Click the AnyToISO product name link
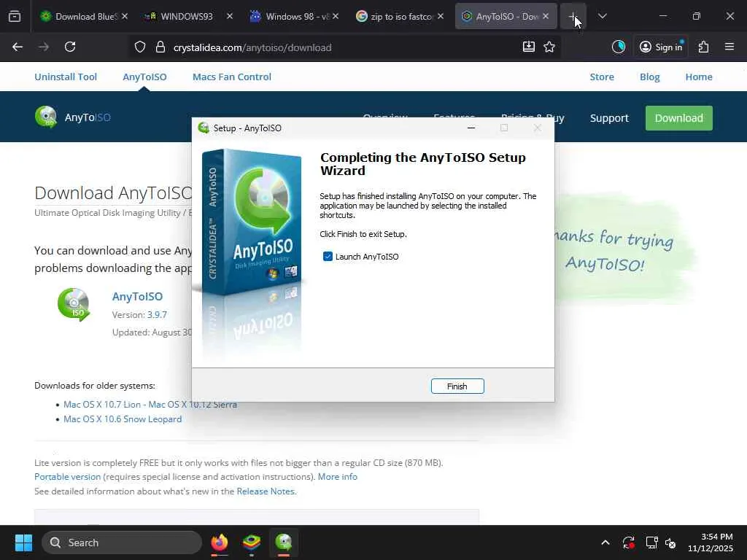 click(x=137, y=296)
